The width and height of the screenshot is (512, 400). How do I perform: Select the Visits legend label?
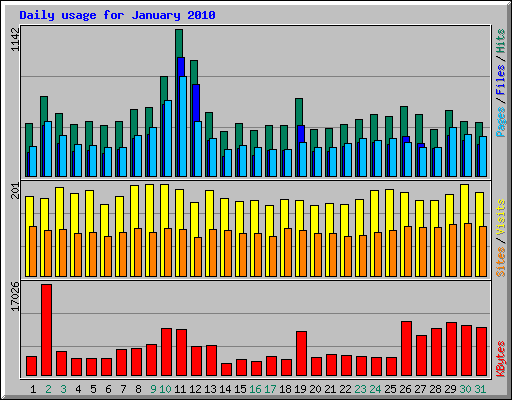[x=501, y=218]
